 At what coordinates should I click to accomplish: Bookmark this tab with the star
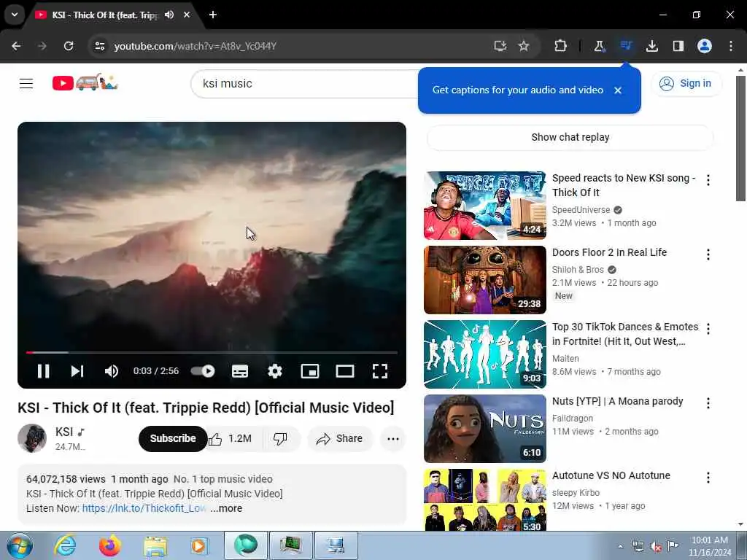pyautogui.click(x=524, y=46)
